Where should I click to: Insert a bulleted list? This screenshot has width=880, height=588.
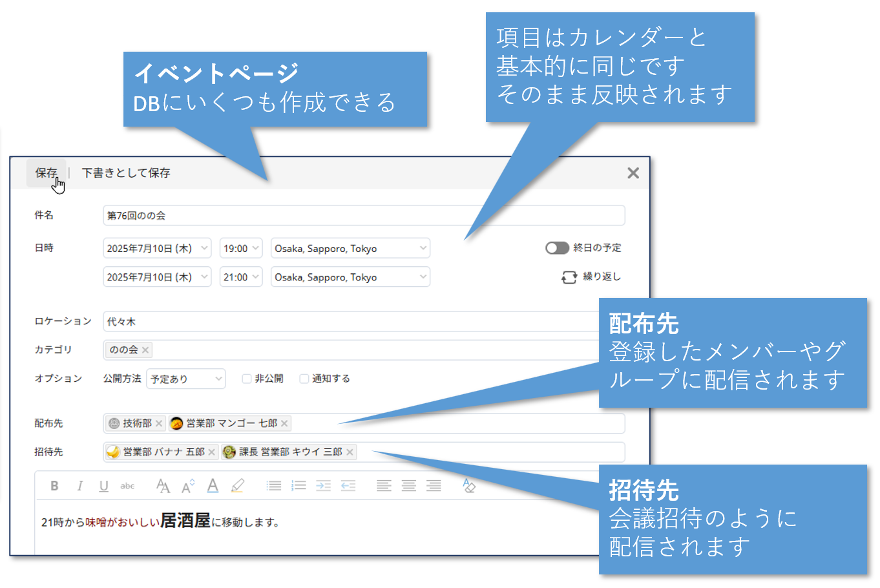[274, 486]
